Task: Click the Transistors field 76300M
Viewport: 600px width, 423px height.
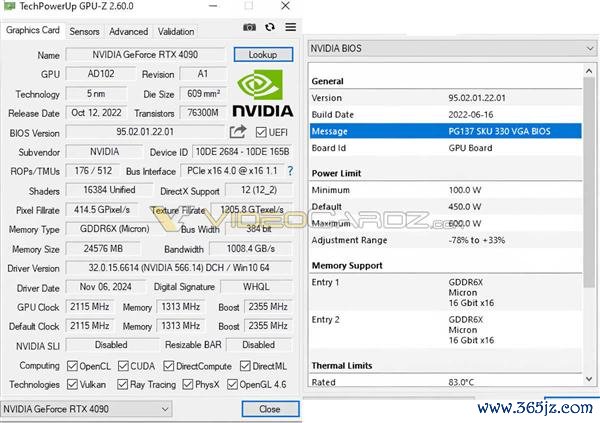Action: click(x=203, y=113)
